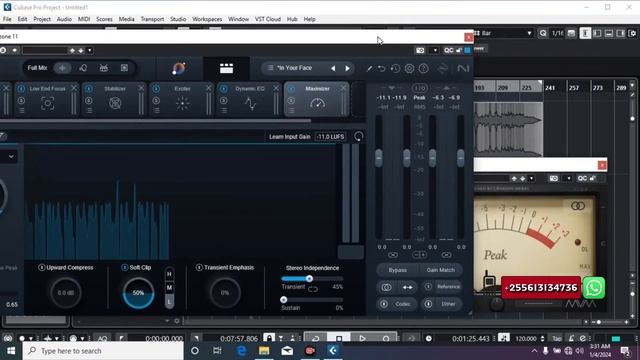Open the Studio menu
Screen dimensions: 640x360
tap(178, 19)
